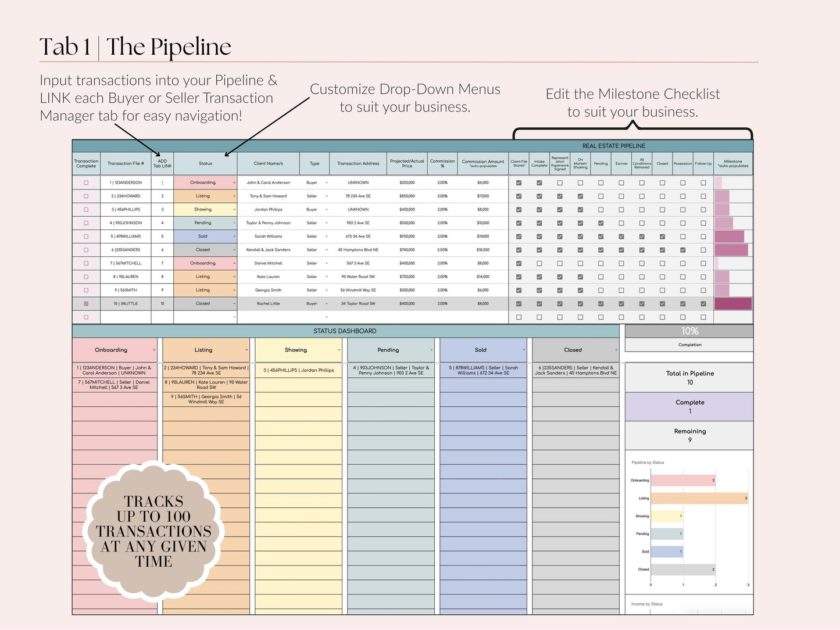The width and height of the screenshot is (840, 630).
Task: Open Status dropdown showing Pending for 903JOHNSON
Action: tap(234, 223)
